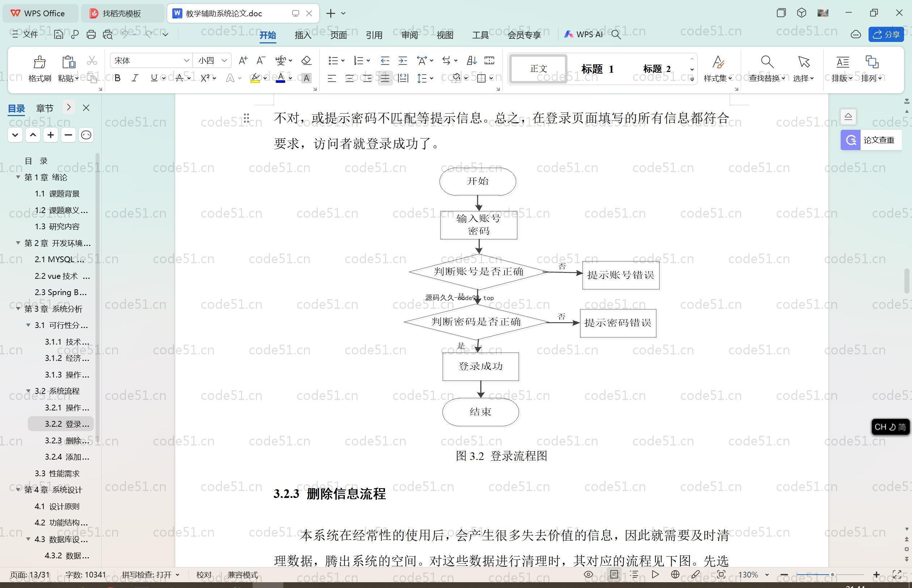
Task: Align text left
Action: 332,78
